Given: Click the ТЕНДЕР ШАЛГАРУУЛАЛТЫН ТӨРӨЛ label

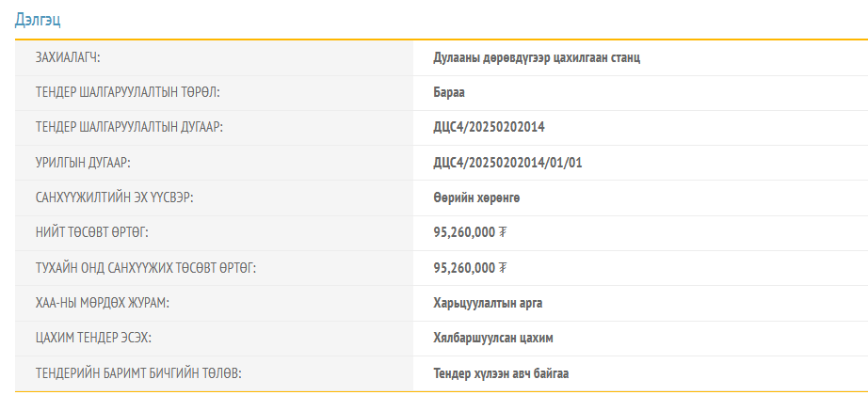Looking at the screenshot, I should pyautogui.click(x=128, y=92).
